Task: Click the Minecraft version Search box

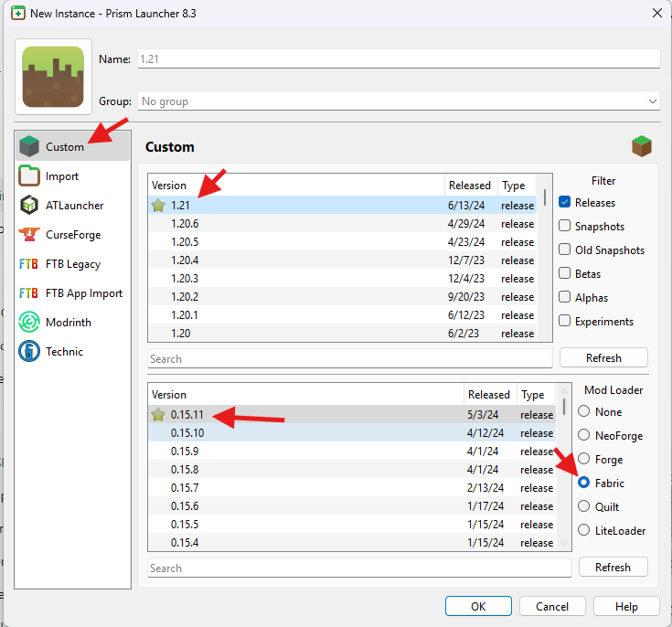Action: coord(349,358)
